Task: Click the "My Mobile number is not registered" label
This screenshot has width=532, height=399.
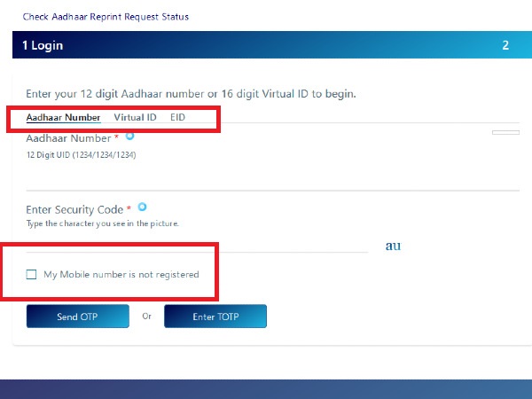Action: point(121,275)
